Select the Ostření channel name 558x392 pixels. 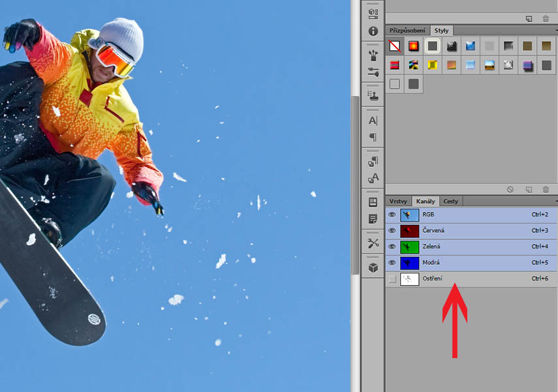[x=433, y=279]
